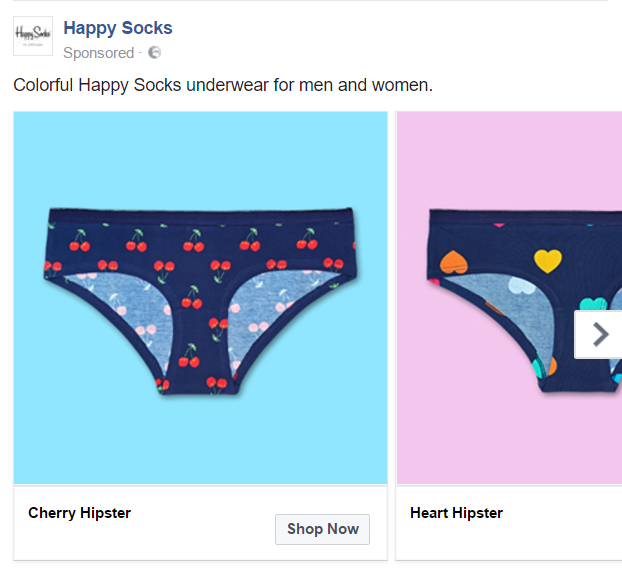Click empty footer area below Heart Hipster title
Screen dimensions: 622x574
coord(509,541)
